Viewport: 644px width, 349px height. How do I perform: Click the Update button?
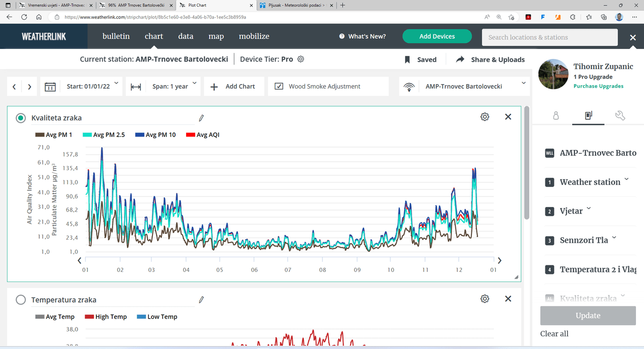588,316
